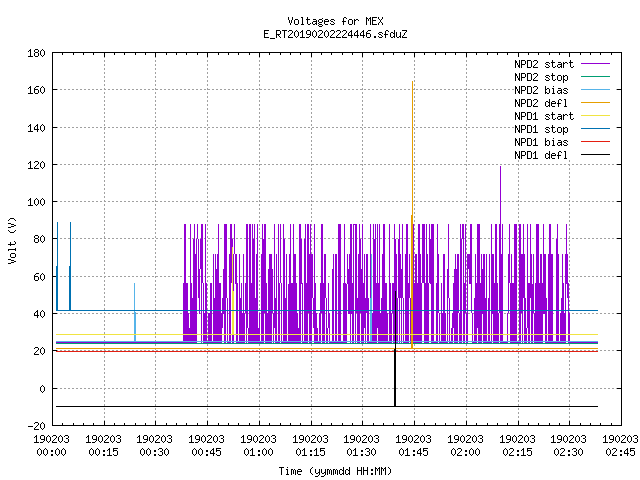Click the black NPD1 defl vertical spike

click(x=395, y=349)
